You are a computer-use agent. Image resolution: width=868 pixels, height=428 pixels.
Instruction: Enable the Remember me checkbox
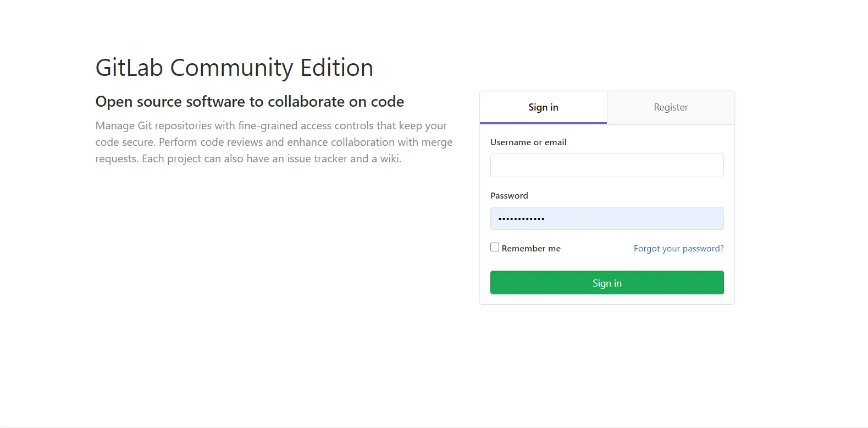495,248
